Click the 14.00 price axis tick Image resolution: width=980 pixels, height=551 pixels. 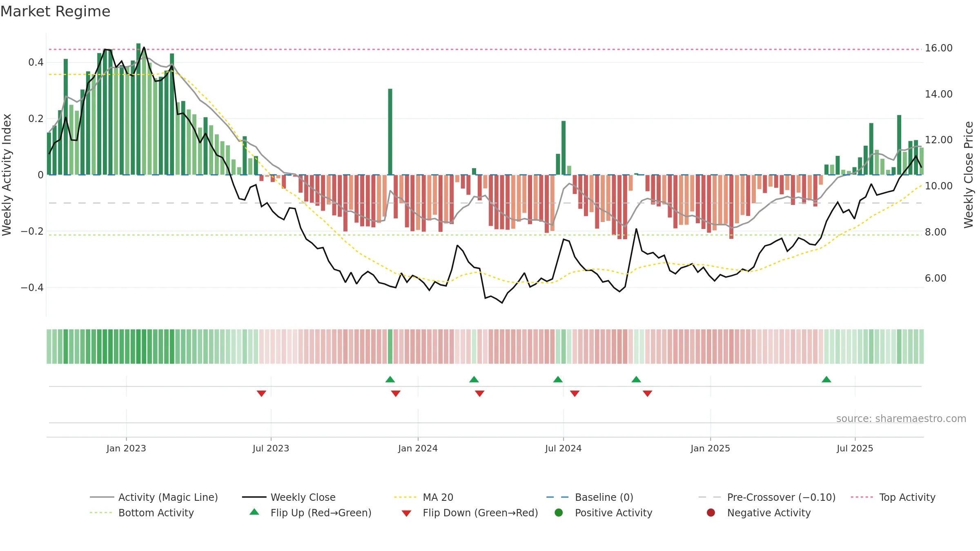click(938, 94)
